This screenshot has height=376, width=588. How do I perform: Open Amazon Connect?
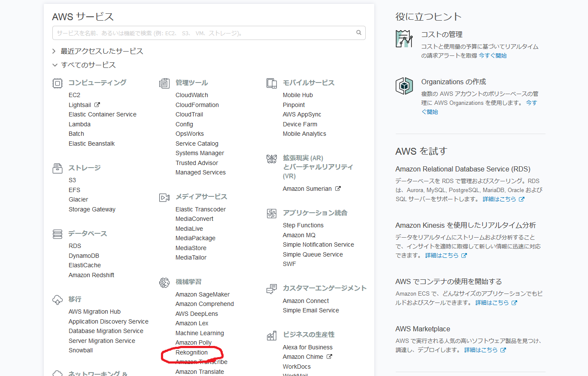pyautogui.click(x=306, y=301)
